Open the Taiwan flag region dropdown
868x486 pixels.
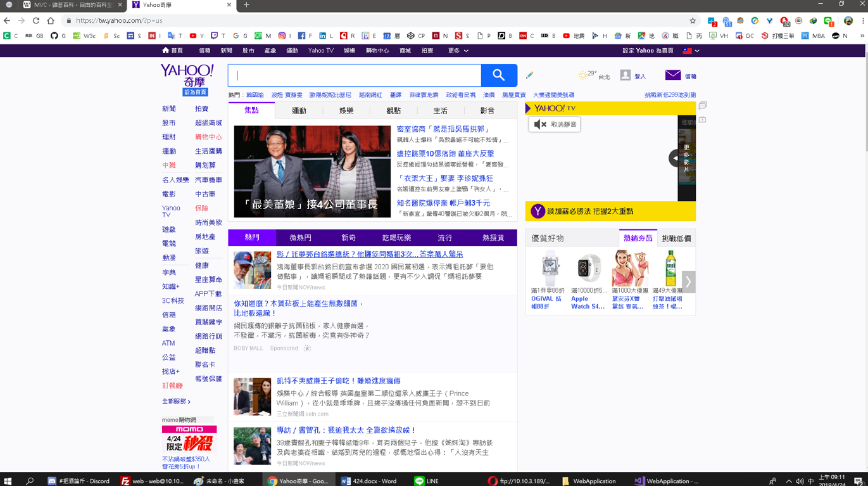tap(691, 50)
